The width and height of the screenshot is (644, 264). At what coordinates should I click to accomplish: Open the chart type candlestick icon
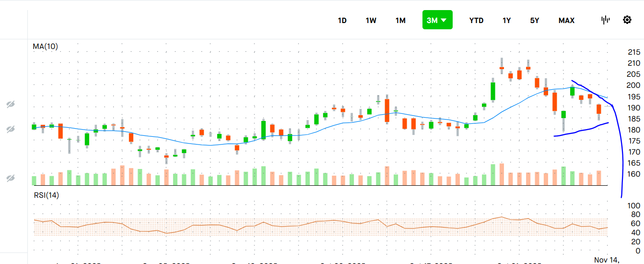[x=606, y=20]
